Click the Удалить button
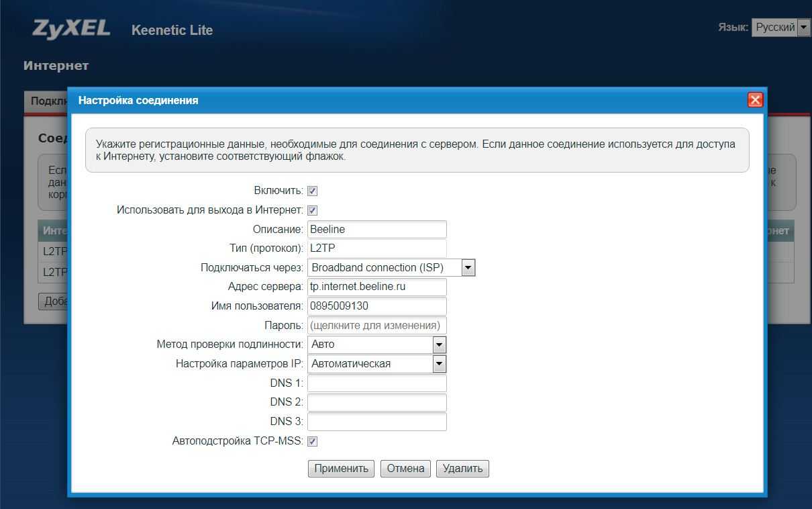Screen dimensions: 812x509 (462, 469)
